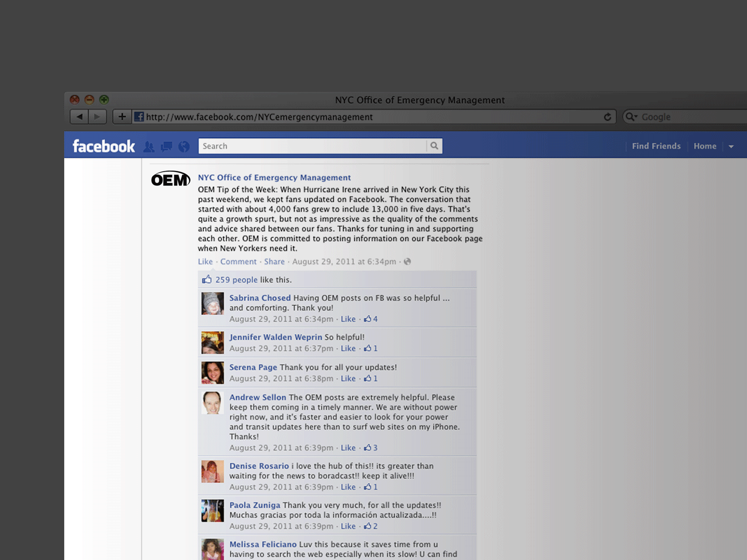View the 259 people who like this
Viewport: 747px width, 560px height.
pos(237,280)
